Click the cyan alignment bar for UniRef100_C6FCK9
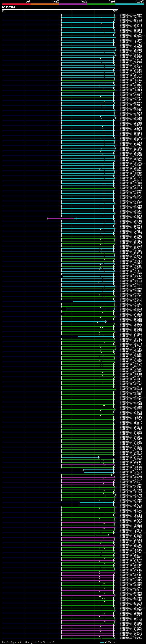Screen dimensions: 146x644 pyautogui.click(x=97, y=502)
